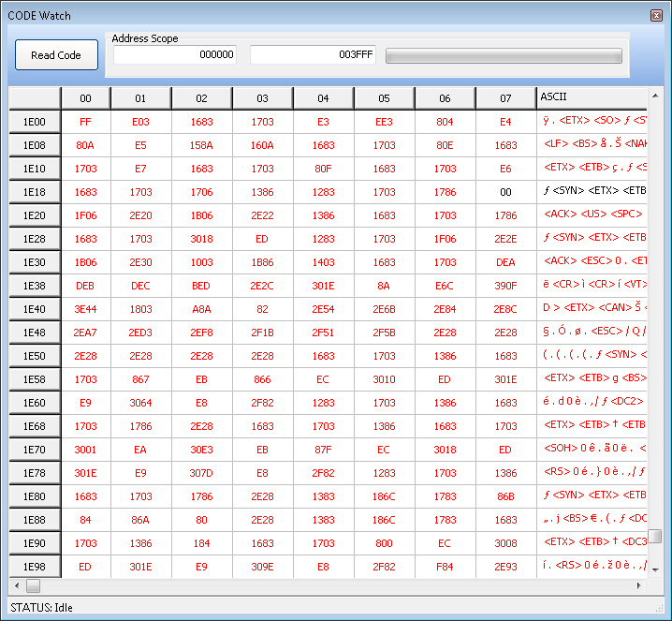Click cell 2F51 in row 1E48
Screen dimensions: 672x621
323,333
